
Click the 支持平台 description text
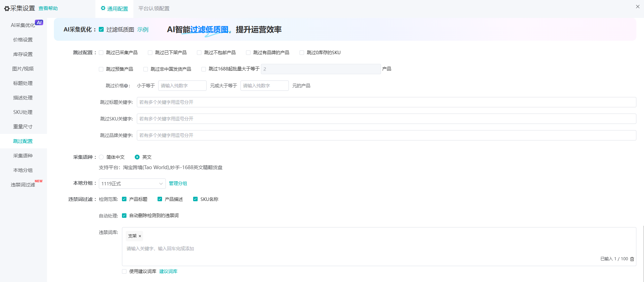pos(161,167)
